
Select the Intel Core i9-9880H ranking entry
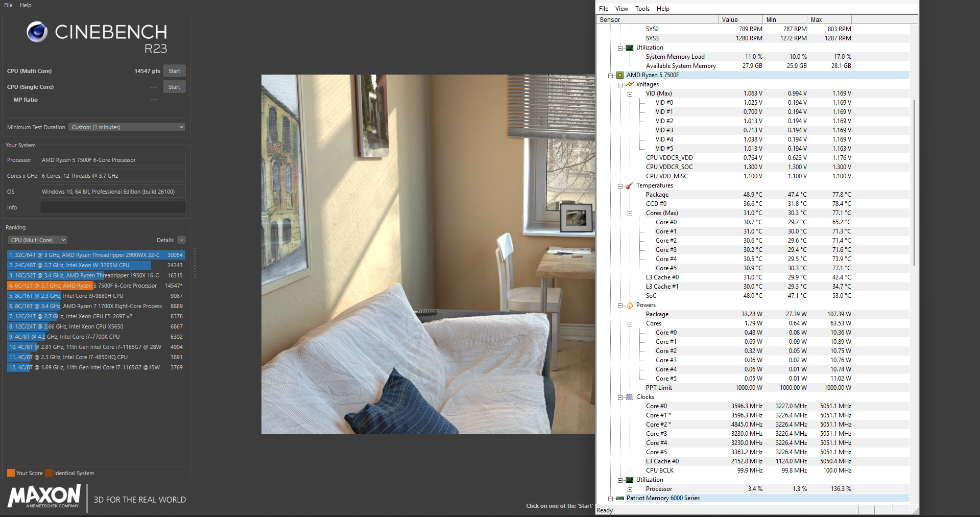(x=96, y=296)
